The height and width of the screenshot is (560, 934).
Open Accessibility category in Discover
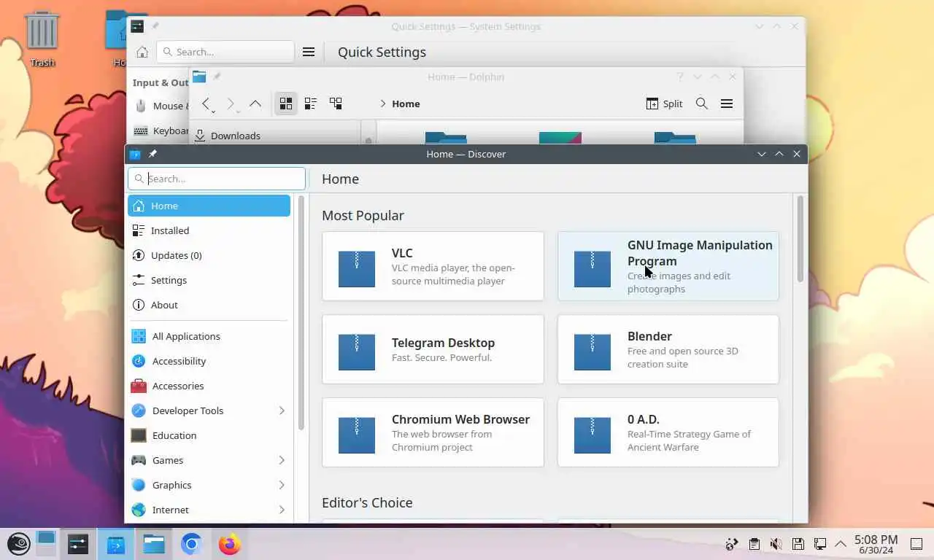(209, 361)
